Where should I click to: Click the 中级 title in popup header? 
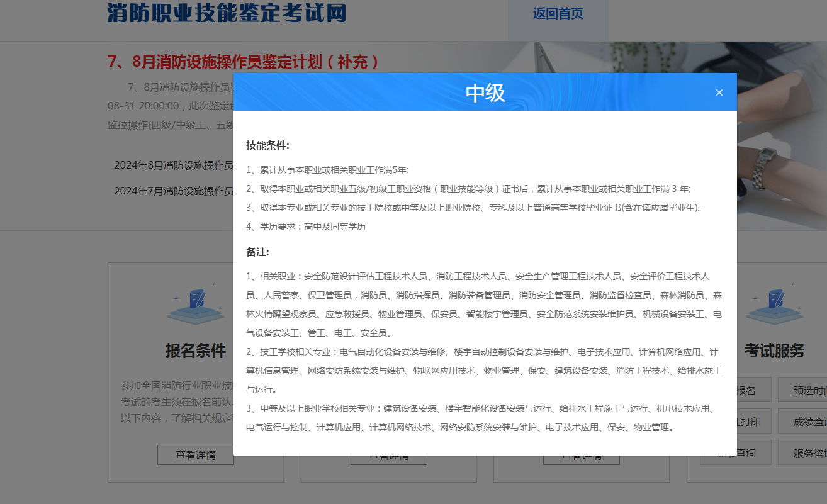pos(485,92)
